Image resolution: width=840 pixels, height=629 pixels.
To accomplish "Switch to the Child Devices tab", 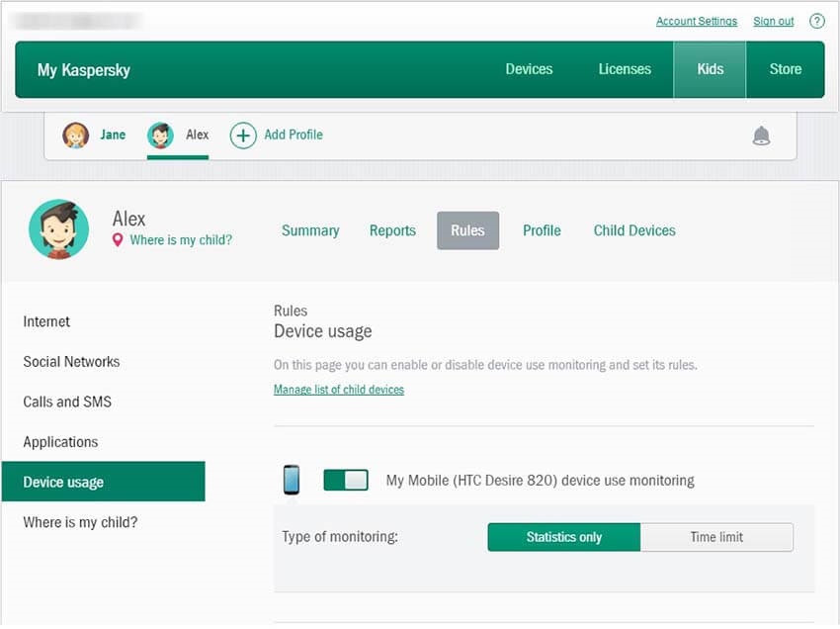I will [x=633, y=230].
